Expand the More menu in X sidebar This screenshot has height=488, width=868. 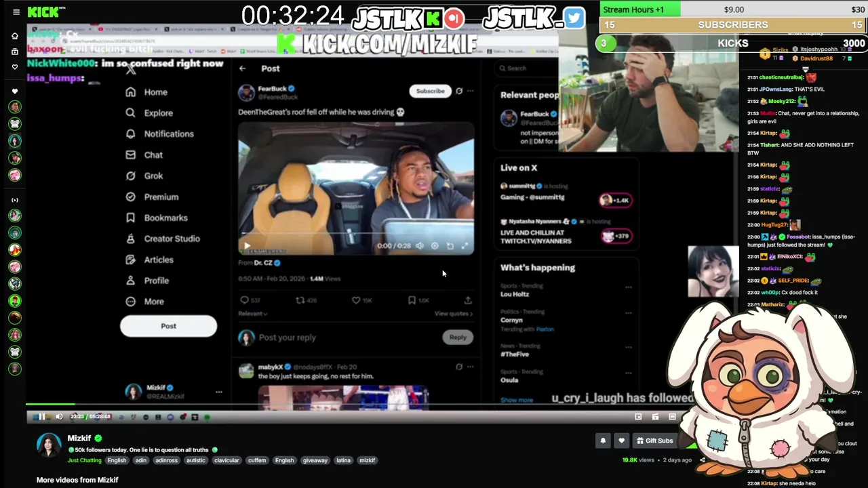coord(144,302)
